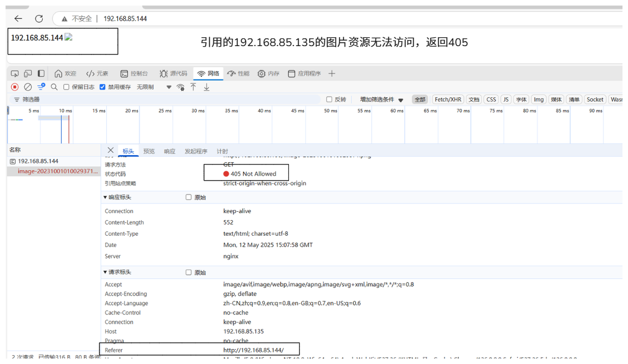Clear the network log icon

point(28,87)
